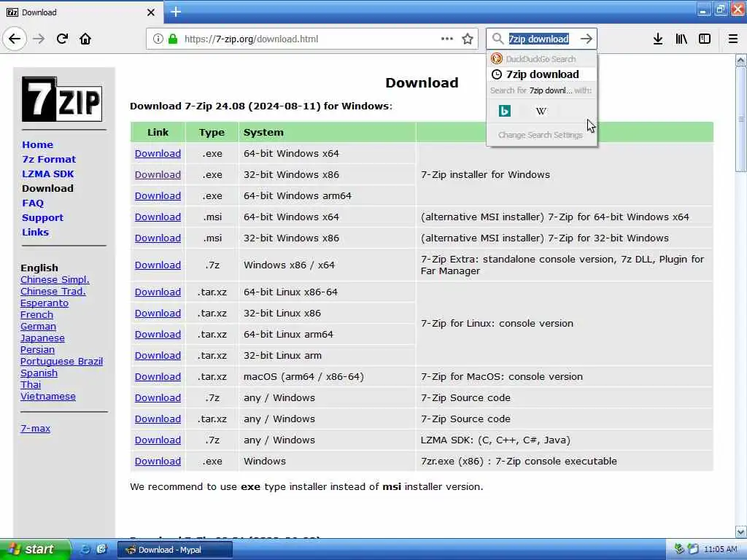
Task: Open a new tab with plus
Action: point(176,12)
